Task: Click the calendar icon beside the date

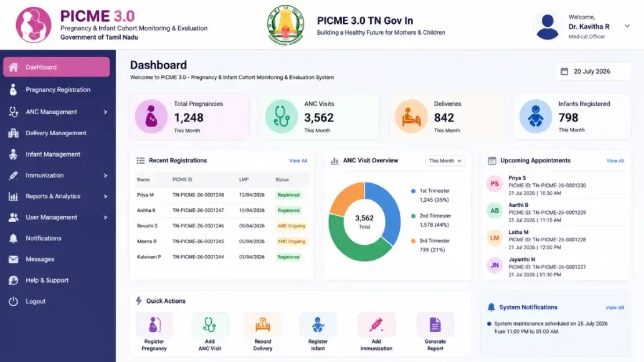Action: click(x=565, y=71)
